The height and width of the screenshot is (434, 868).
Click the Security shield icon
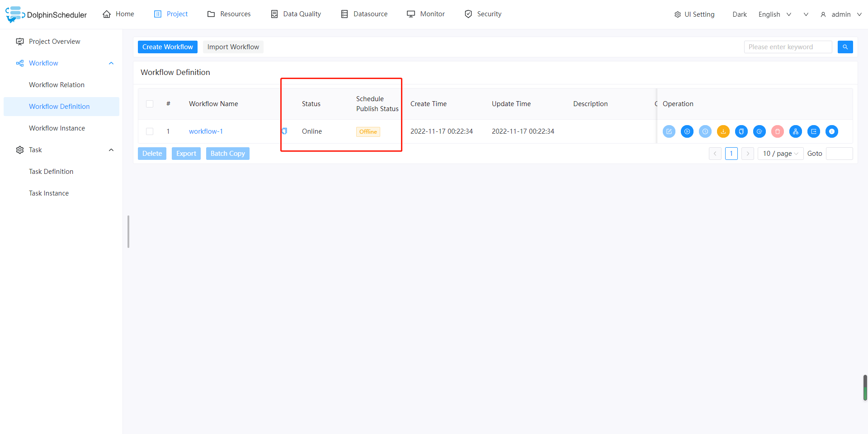[x=468, y=14]
